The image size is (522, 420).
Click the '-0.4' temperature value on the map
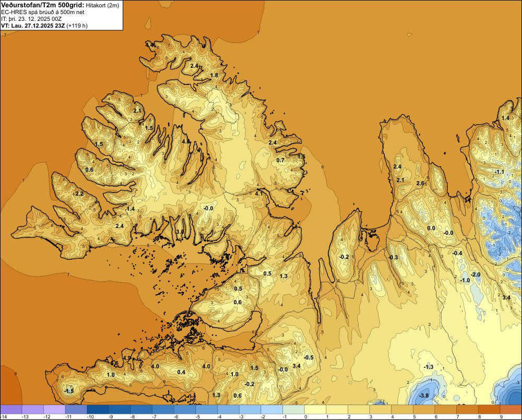click(x=457, y=253)
